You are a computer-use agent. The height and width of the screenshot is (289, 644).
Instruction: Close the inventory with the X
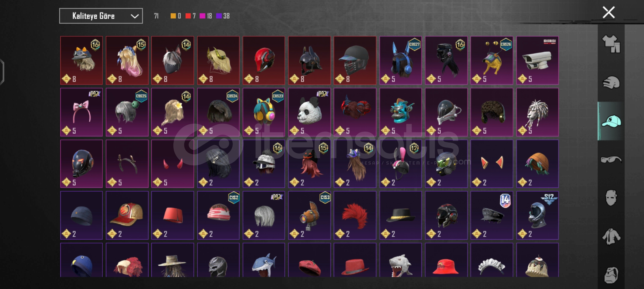pyautogui.click(x=608, y=12)
